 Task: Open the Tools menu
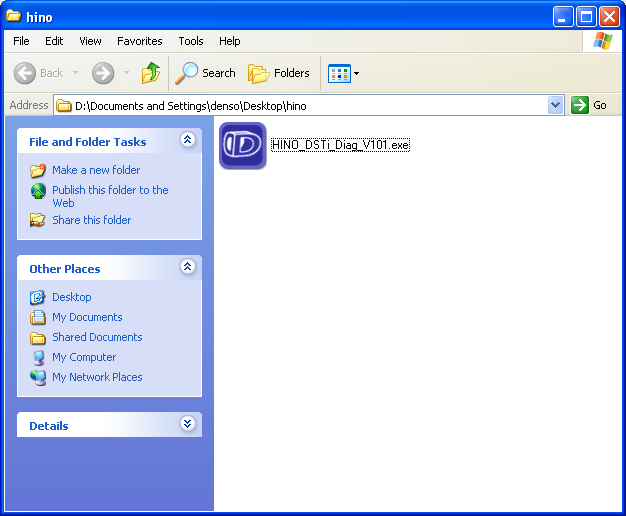coord(191,41)
